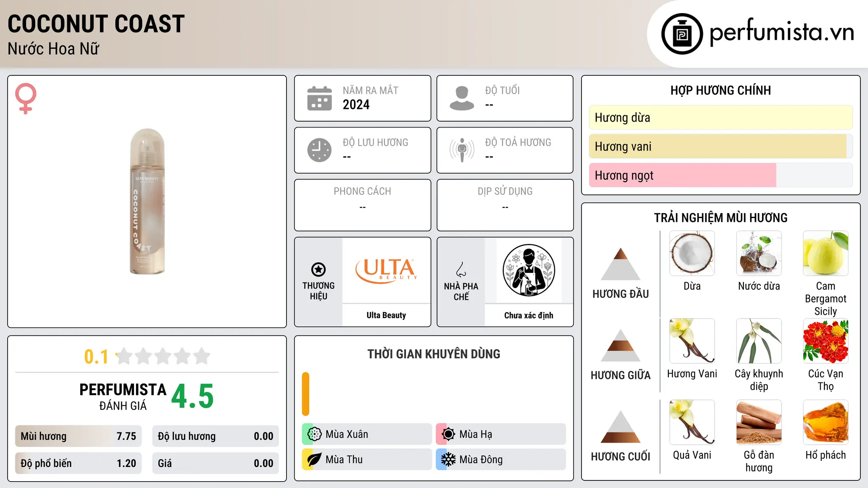Click the Thương hiệu label

318,291
